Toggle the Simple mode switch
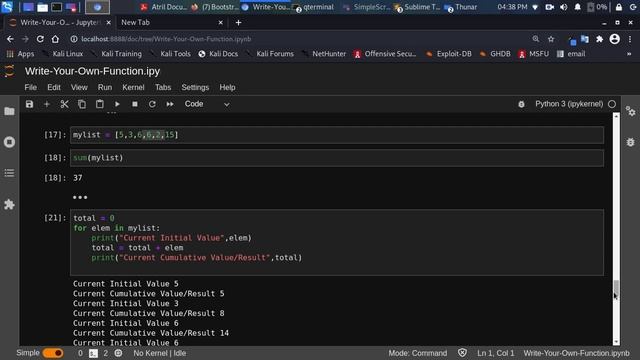The image size is (640, 360). pyautogui.click(x=53, y=353)
